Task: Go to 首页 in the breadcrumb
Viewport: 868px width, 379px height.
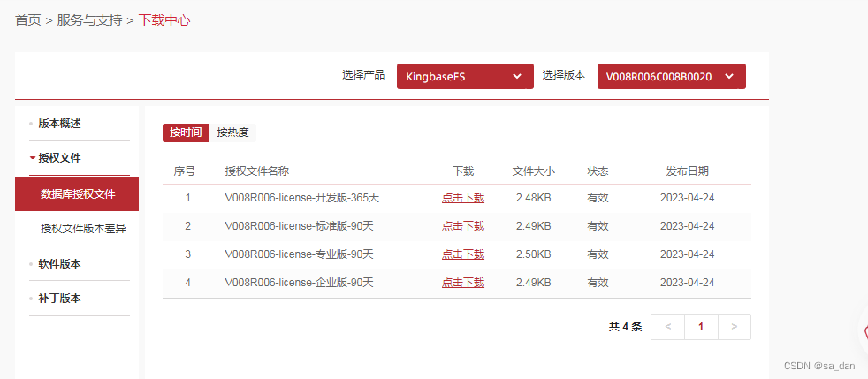Action: (x=28, y=20)
